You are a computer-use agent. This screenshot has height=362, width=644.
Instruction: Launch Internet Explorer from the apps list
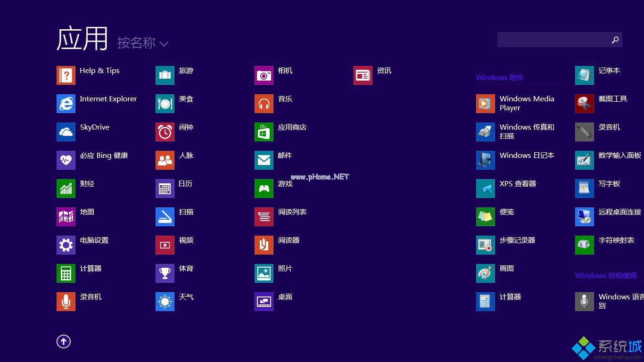(x=66, y=104)
